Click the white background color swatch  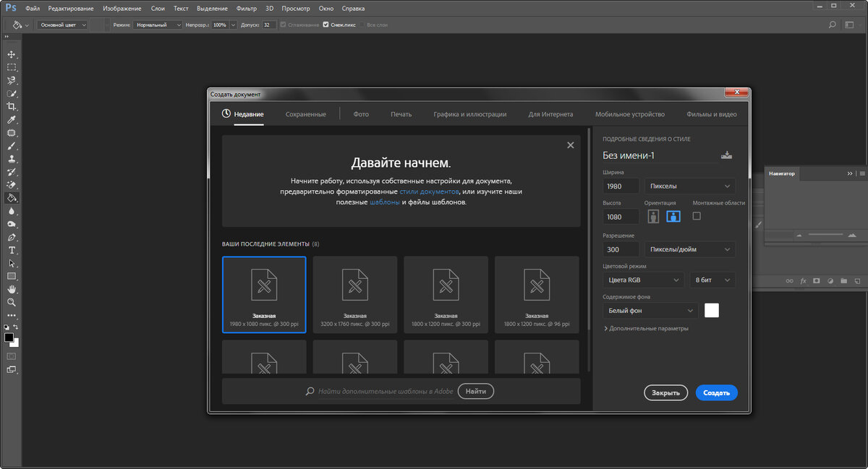pos(712,310)
